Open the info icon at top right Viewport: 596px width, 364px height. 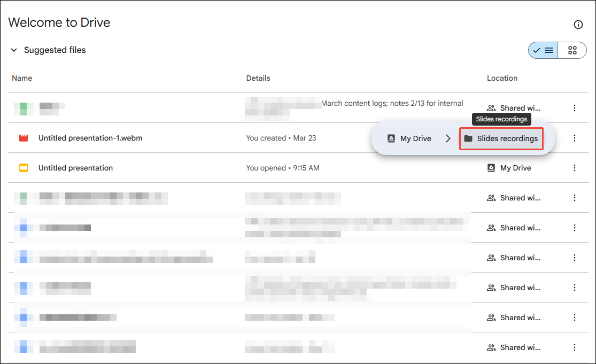pyautogui.click(x=578, y=24)
